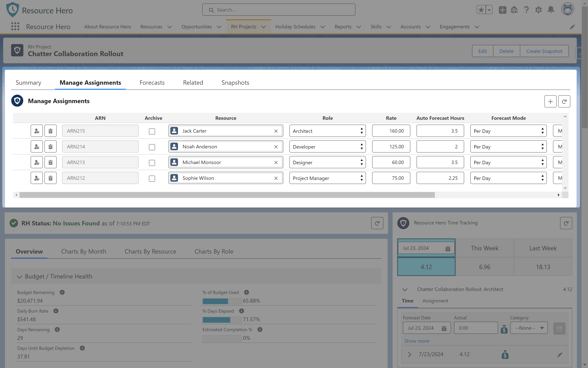
Task: Clear Jack Carter resource selection
Action: [x=276, y=131]
